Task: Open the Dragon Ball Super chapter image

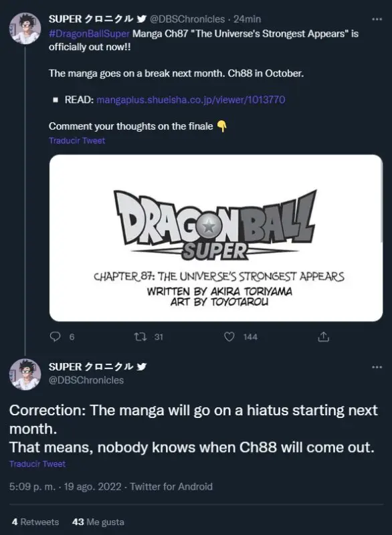Action: [216, 238]
